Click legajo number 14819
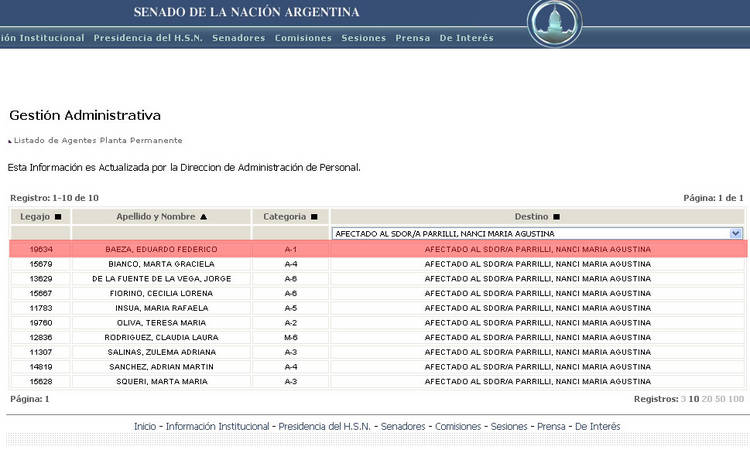This screenshot has width=750, height=453. pyautogui.click(x=41, y=367)
